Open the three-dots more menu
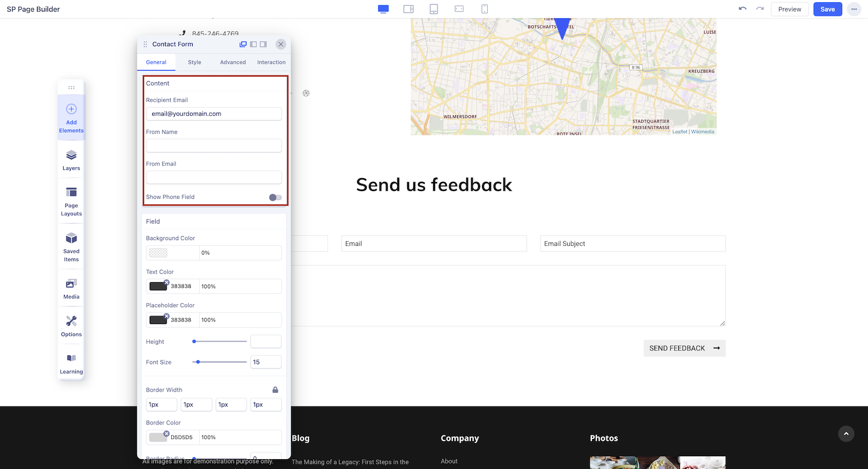This screenshot has height=469, width=868. 854,9
